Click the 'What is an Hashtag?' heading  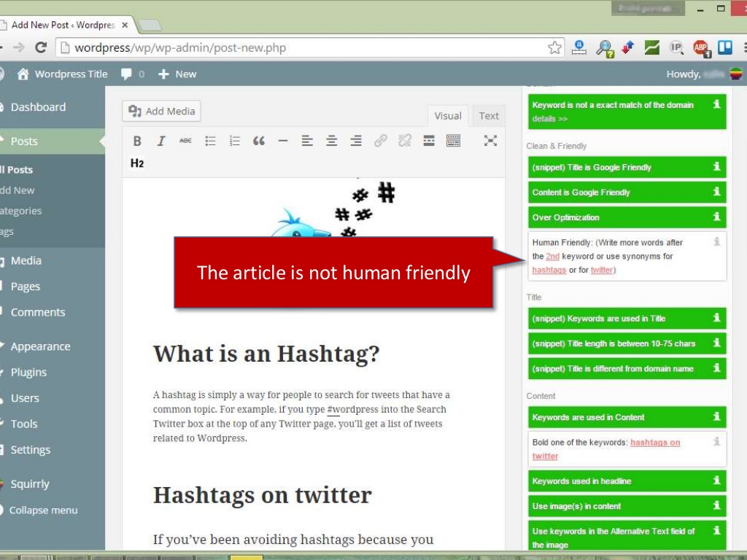266,354
